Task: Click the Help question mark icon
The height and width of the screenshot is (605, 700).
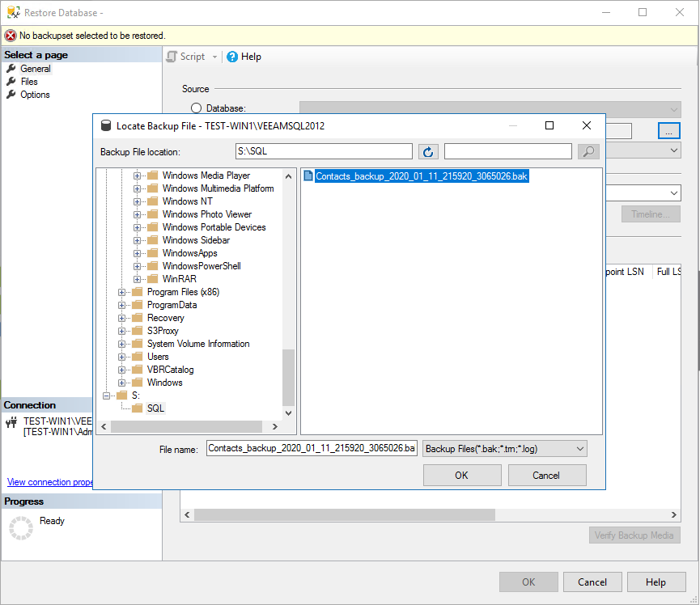Action: (x=232, y=57)
